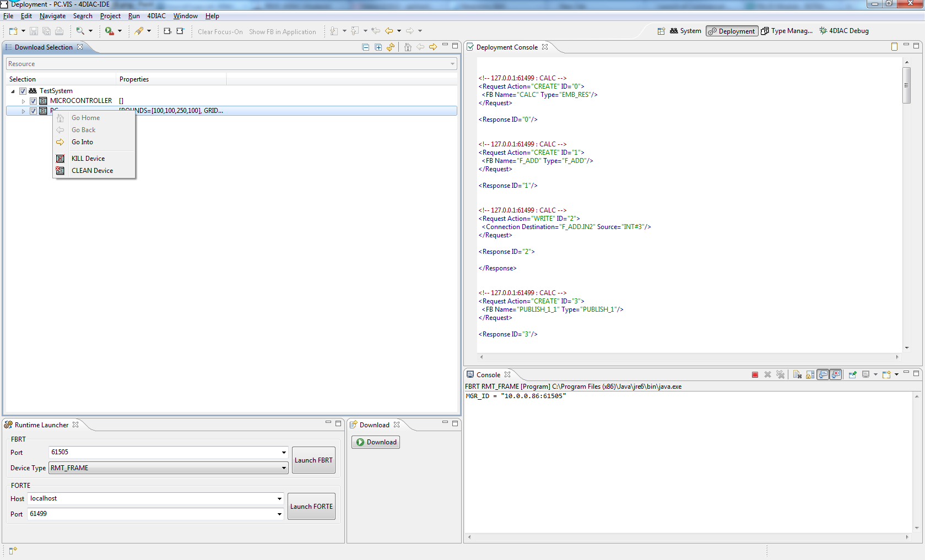
Task: Clear the Deployment Console document icon
Action: click(894, 47)
